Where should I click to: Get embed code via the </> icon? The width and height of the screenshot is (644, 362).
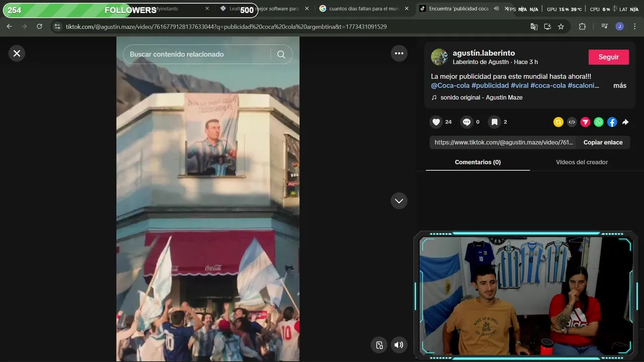(572, 122)
